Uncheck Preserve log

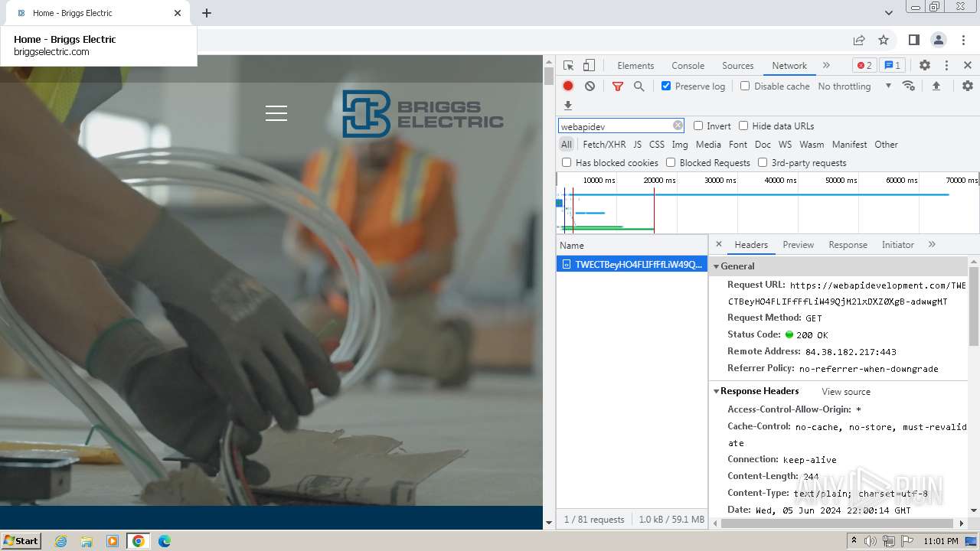666,86
